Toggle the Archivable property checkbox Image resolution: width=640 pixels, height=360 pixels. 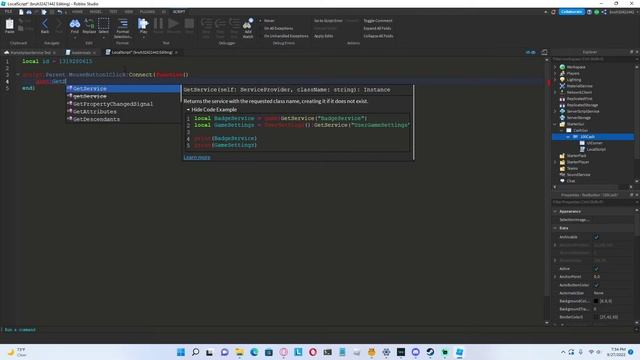pos(596,237)
